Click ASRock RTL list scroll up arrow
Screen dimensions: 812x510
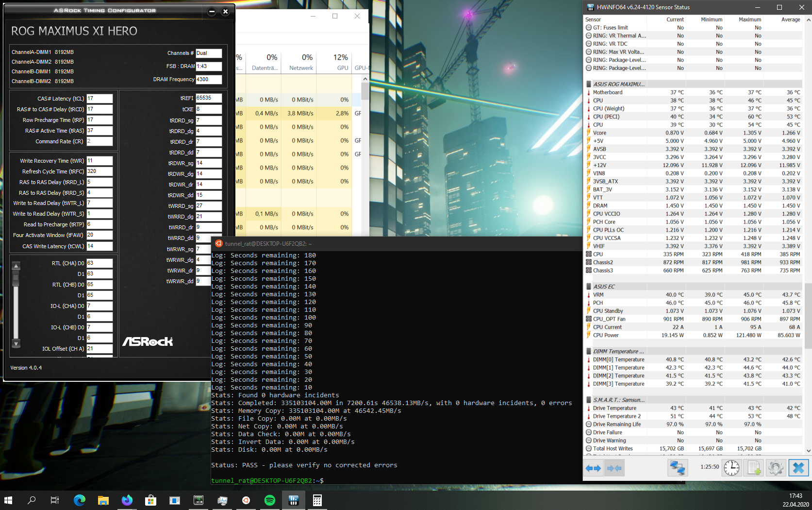16,266
